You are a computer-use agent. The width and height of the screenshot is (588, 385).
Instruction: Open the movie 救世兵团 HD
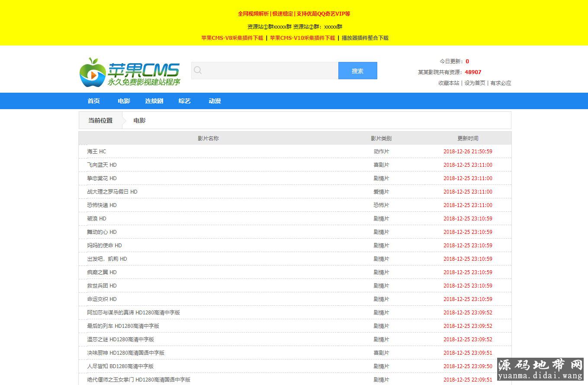[102, 286]
